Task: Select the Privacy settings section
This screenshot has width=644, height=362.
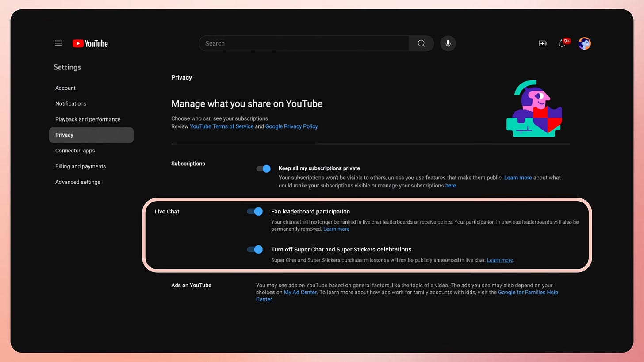Action: pyautogui.click(x=91, y=135)
